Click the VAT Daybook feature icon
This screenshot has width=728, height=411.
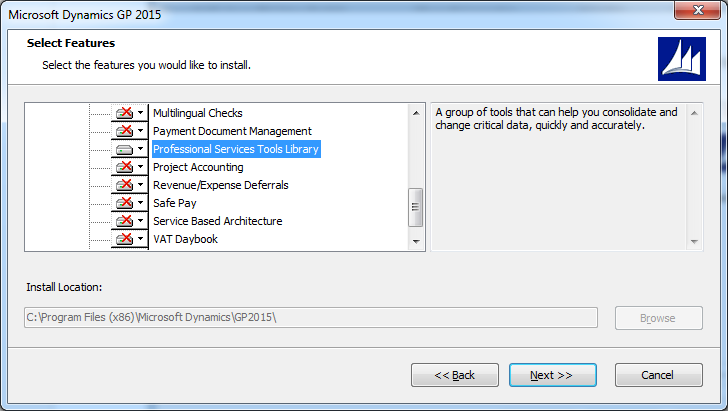[x=124, y=239]
